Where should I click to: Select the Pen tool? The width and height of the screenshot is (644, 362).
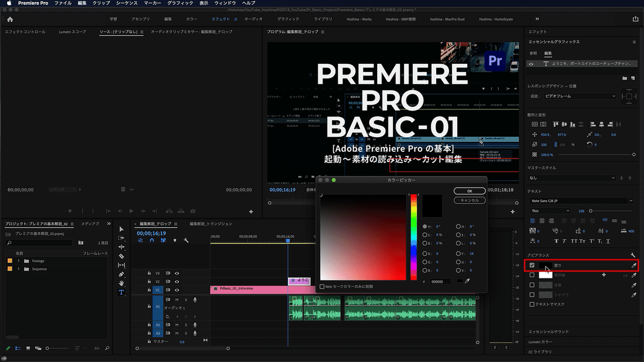[121, 275]
